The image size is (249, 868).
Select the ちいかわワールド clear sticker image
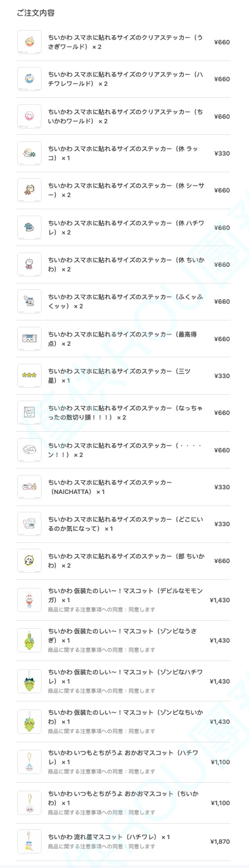(x=29, y=116)
